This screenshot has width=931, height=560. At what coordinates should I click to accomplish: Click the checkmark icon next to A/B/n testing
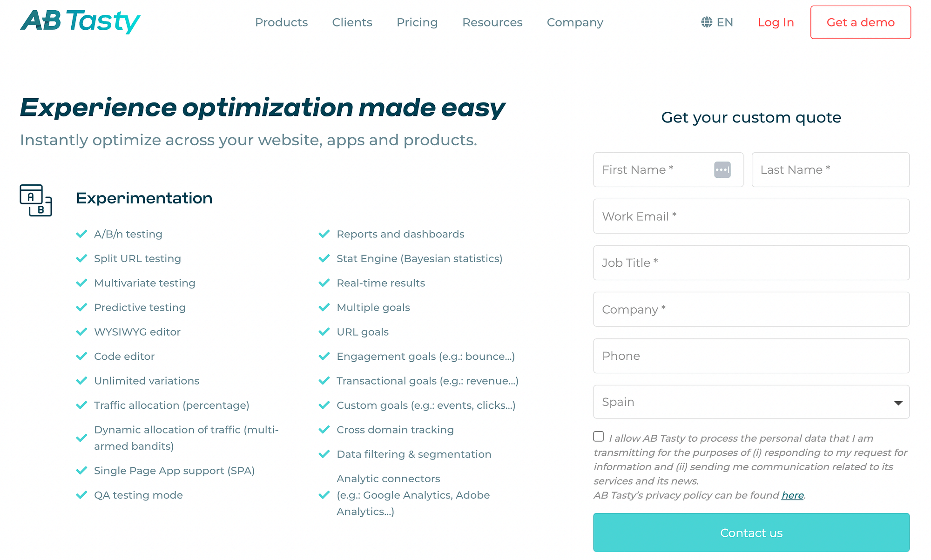pyautogui.click(x=80, y=234)
